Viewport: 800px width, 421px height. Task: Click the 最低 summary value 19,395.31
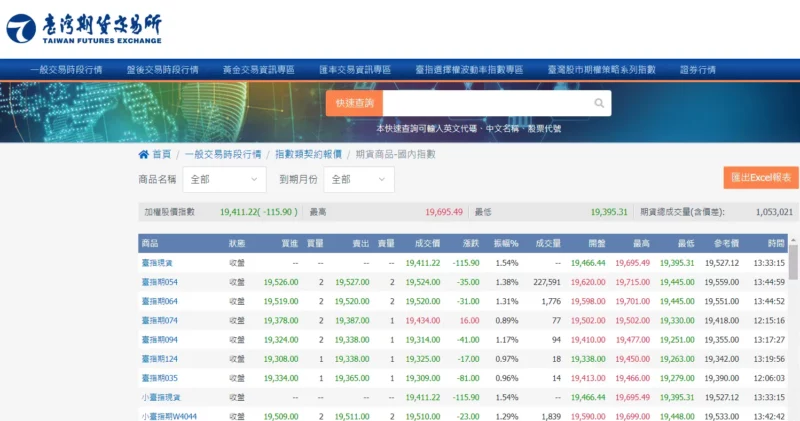click(609, 212)
